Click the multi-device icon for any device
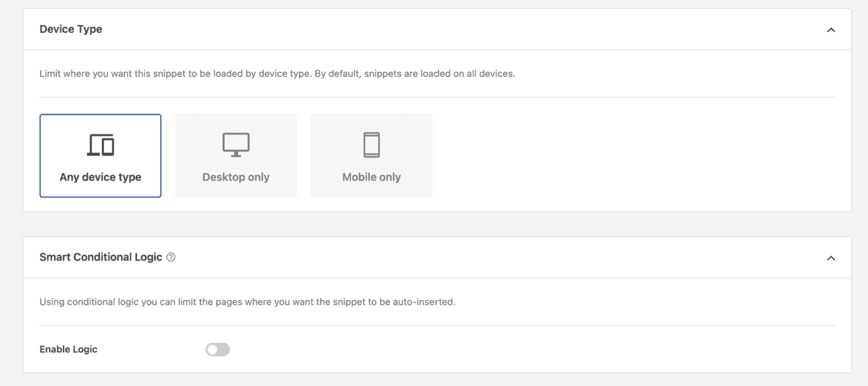This screenshot has height=386, width=868. tap(100, 145)
